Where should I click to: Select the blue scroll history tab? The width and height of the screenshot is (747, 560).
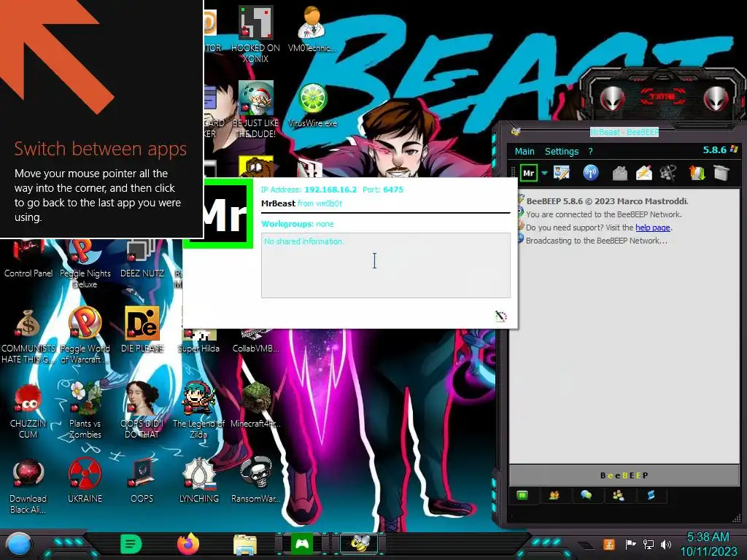pyautogui.click(x=651, y=496)
